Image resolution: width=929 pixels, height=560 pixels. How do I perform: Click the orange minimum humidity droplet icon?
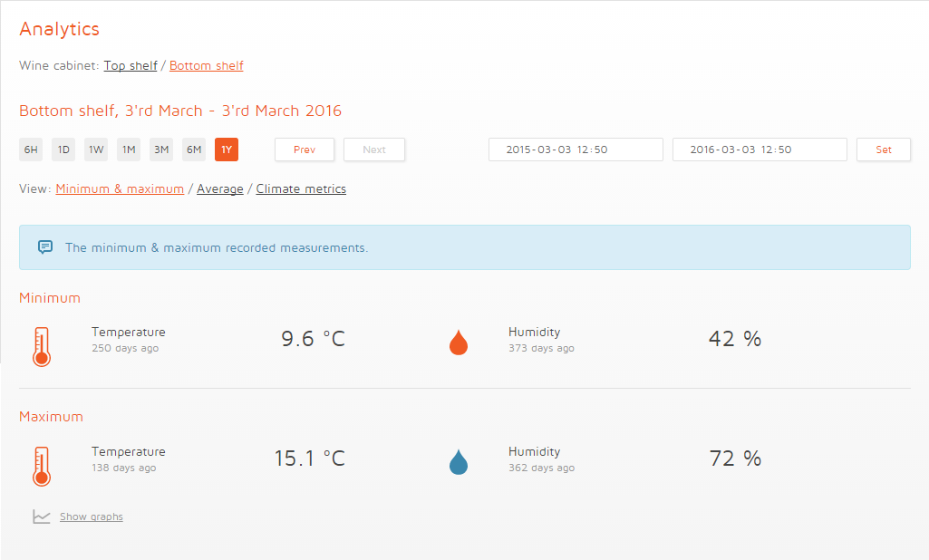point(459,343)
